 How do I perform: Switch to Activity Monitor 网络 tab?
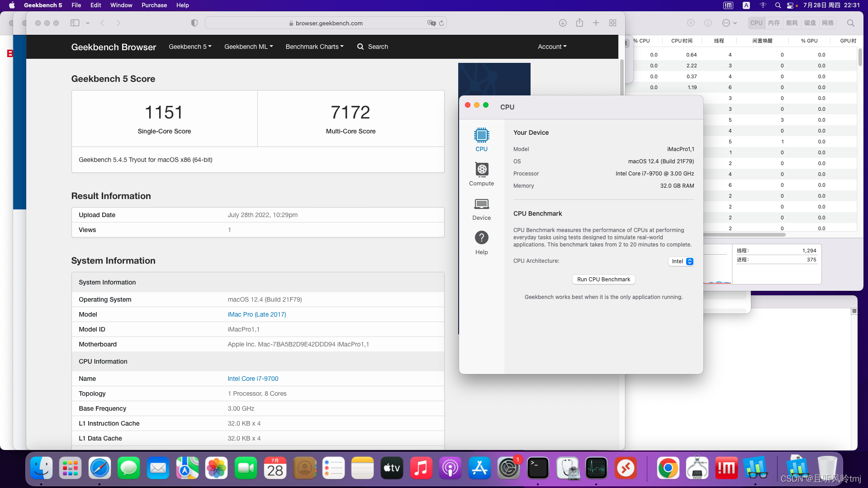[x=828, y=23]
